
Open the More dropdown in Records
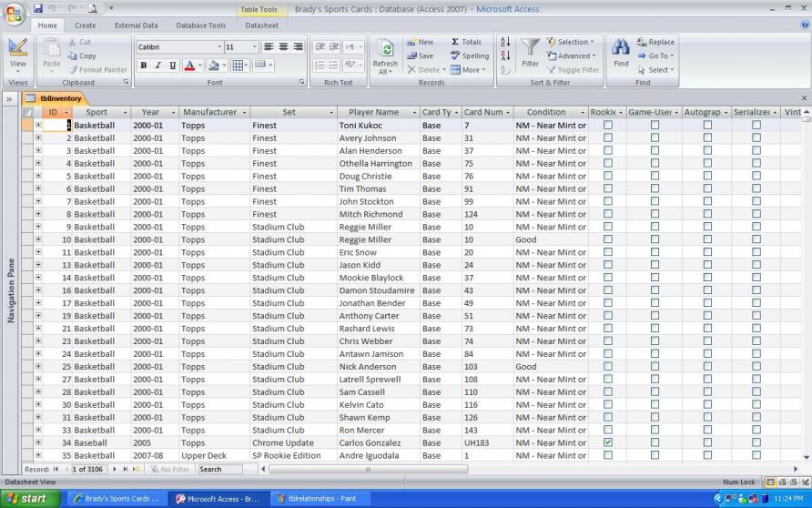pyautogui.click(x=468, y=70)
